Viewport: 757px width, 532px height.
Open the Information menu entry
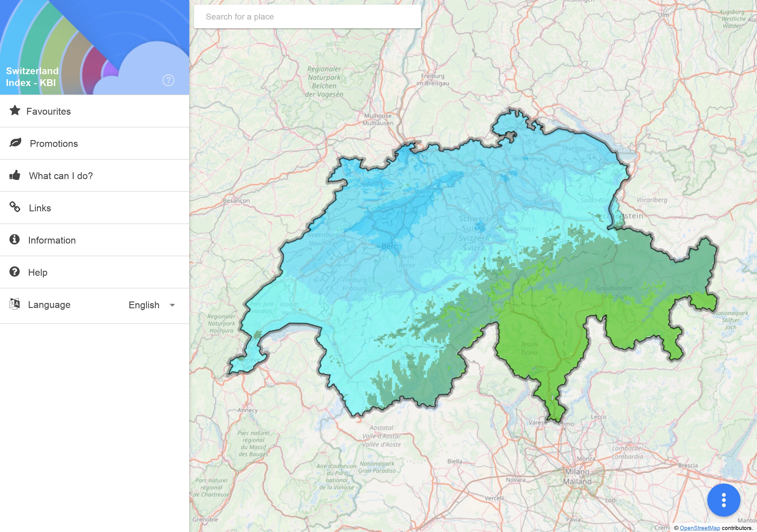[52, 240]
